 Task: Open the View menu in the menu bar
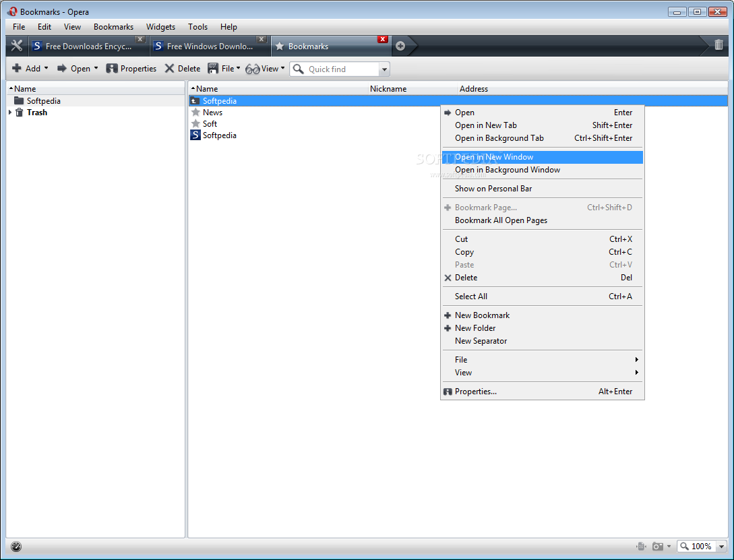click(x=72, y=27)
